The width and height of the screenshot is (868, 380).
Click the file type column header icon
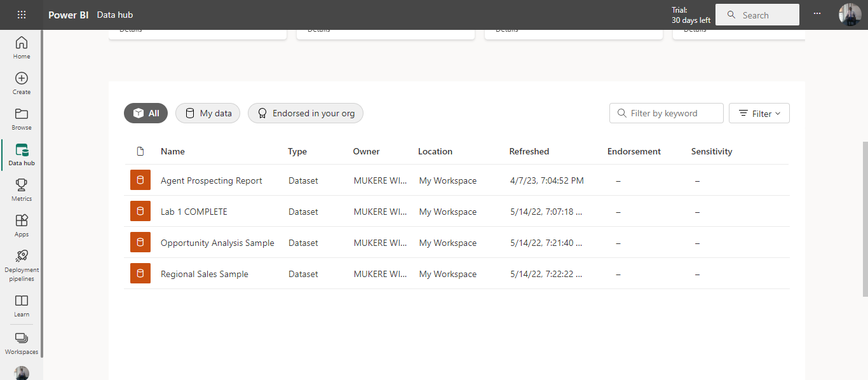tap(140, 151)
